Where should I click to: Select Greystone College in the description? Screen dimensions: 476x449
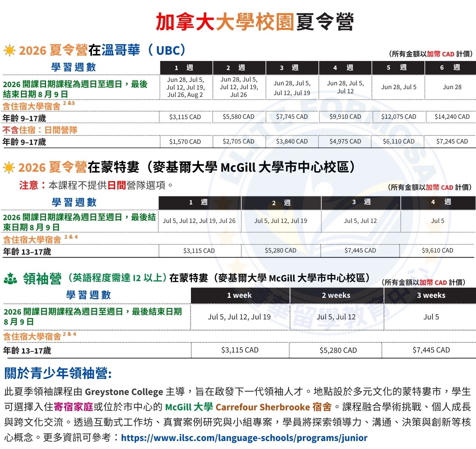point(124,392)
